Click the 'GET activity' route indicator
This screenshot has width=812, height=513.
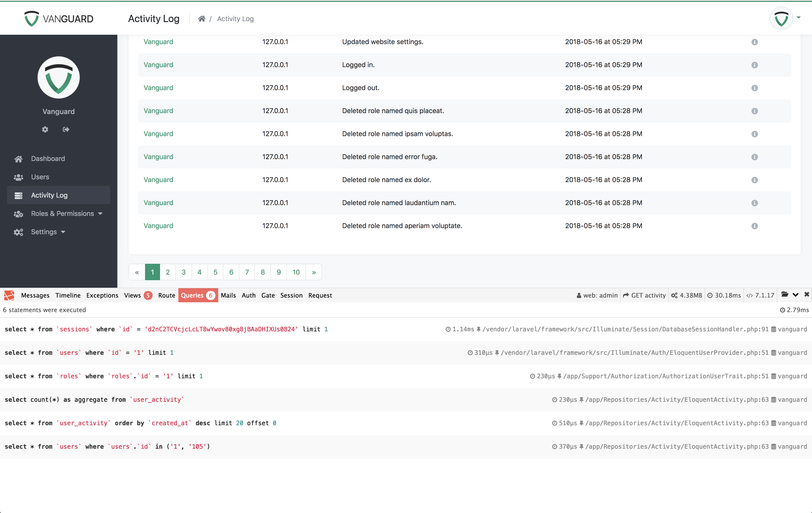pyautogui.click(x=644, y=295)
